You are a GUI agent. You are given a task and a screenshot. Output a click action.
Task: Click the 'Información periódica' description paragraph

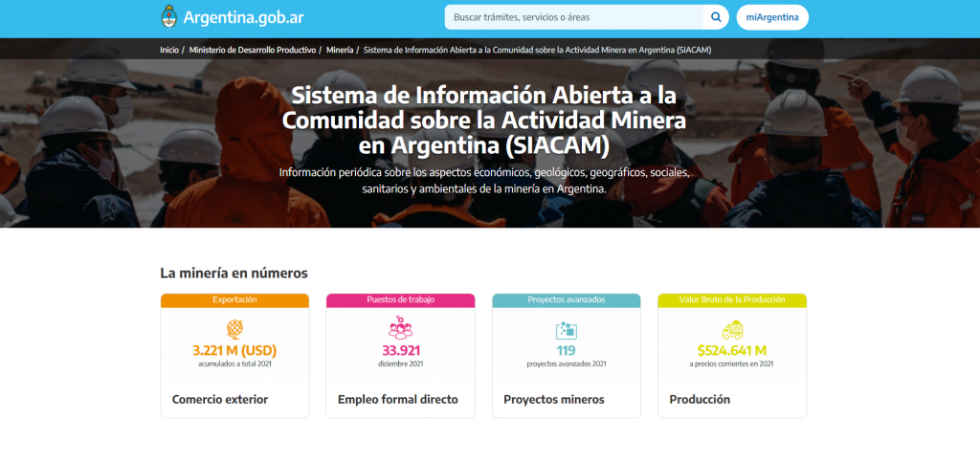pyautogui.click(x=484, y=181)
